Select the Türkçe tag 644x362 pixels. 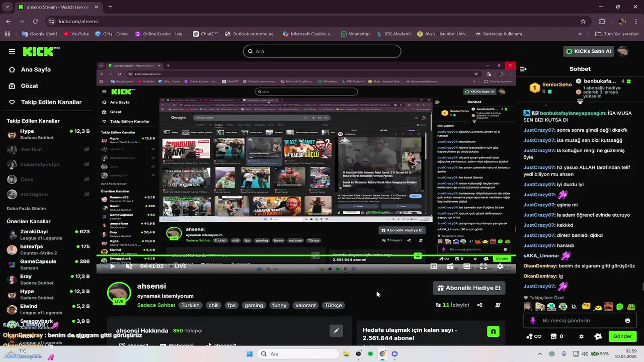pos(334,305)
